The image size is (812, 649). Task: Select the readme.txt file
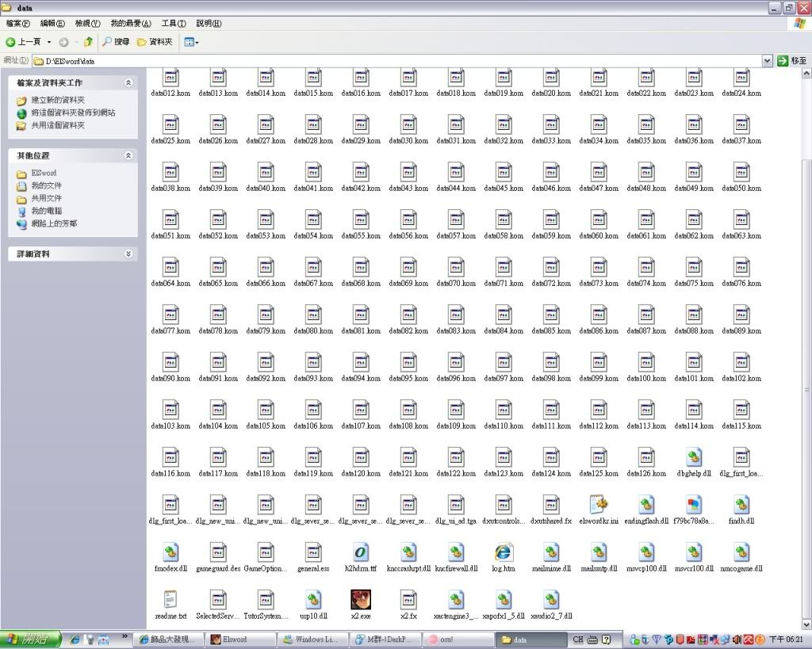tap(170, 599)
